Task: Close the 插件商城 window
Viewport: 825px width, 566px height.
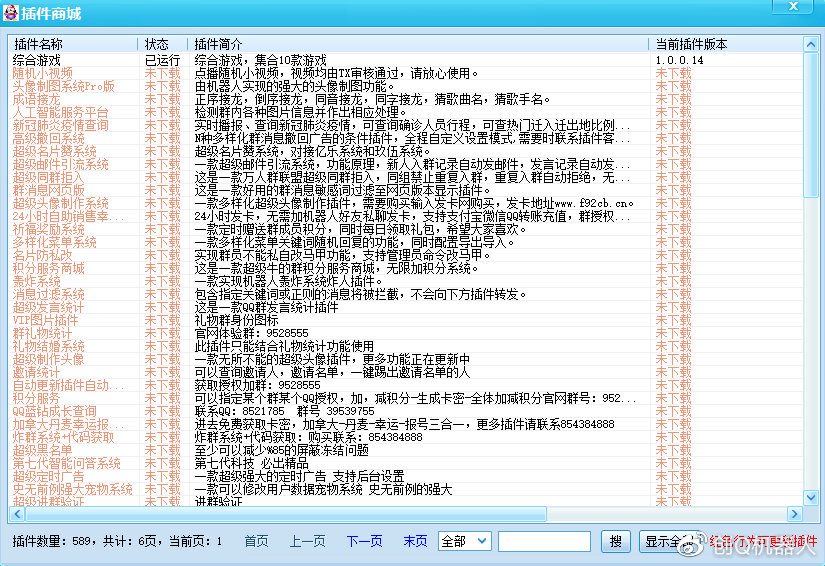Action: click(x=793, y=6)
